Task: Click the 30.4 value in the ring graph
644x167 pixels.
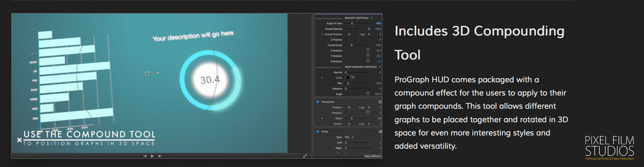Action: [x=210, y=80]
